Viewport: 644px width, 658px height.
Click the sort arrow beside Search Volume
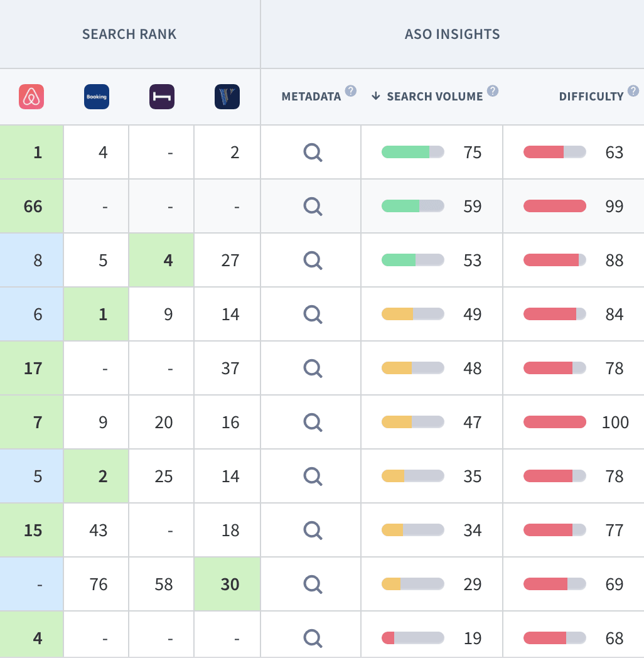point(375,96)
